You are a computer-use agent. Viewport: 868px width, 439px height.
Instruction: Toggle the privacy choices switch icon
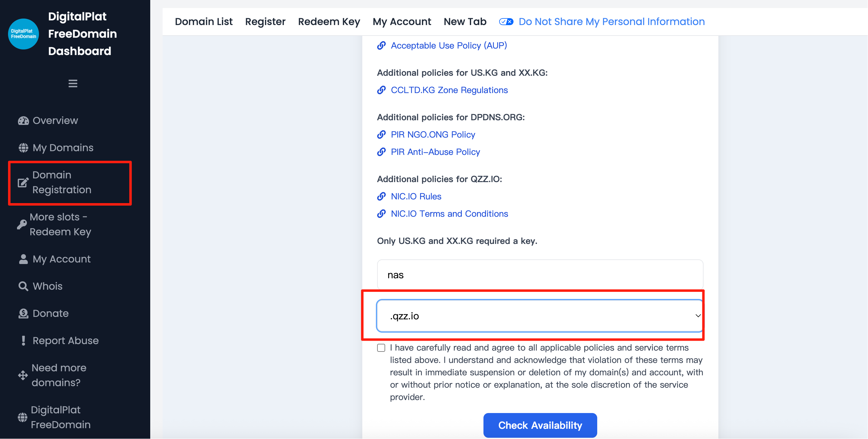[x=506, y=22]
